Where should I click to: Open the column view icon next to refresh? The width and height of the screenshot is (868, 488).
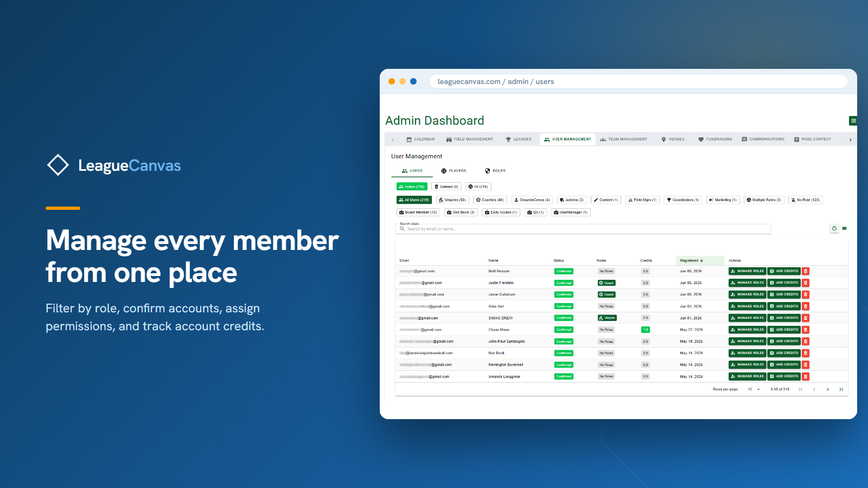tap(845, 228)
